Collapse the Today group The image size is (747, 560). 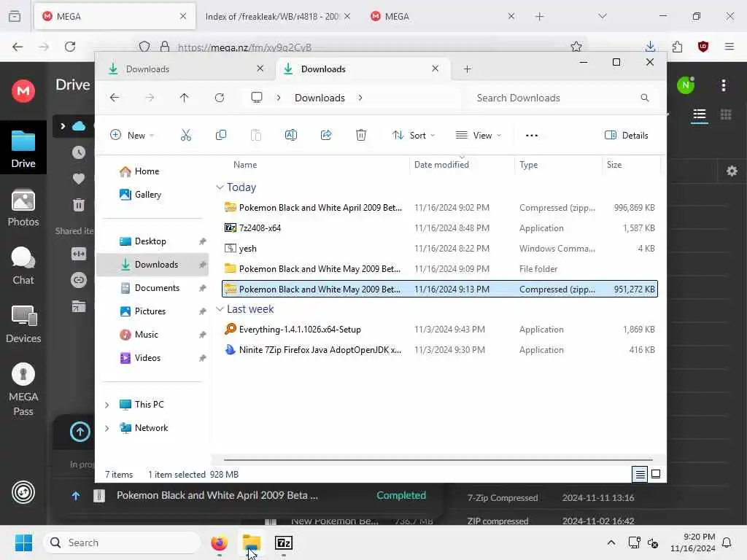tap(220, 187)
